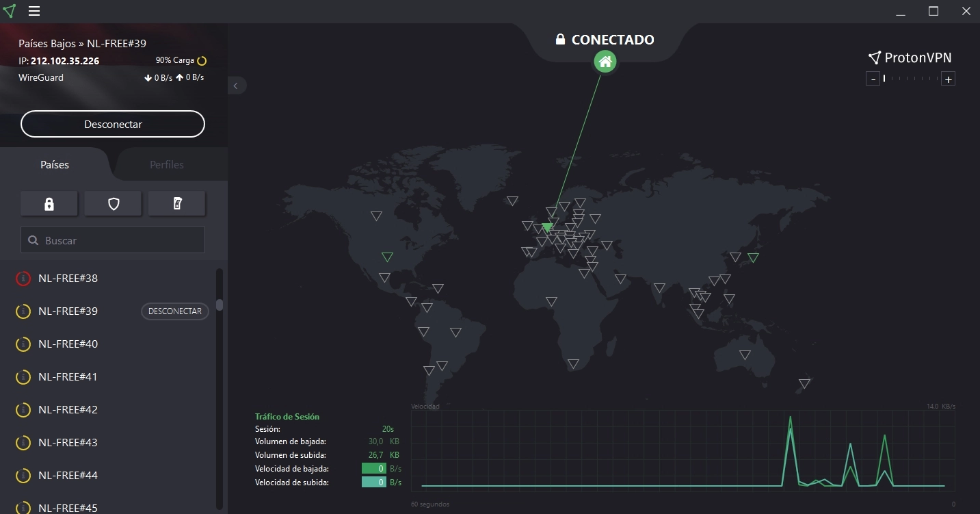The height and width of the screenshot is (514, 980).
Task: Click the red info icon beside NL-FREE#38
Action: [x=23, y=278]
